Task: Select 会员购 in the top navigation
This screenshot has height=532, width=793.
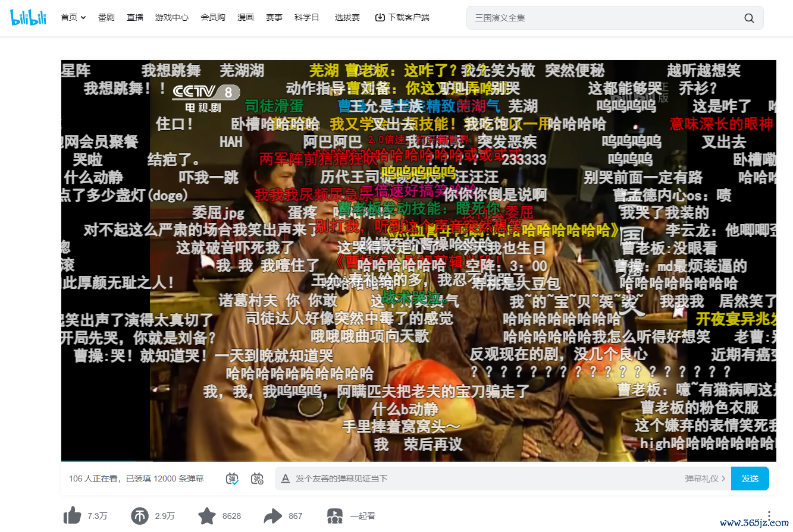Action: pyautogui.click(x=213, y=17)
